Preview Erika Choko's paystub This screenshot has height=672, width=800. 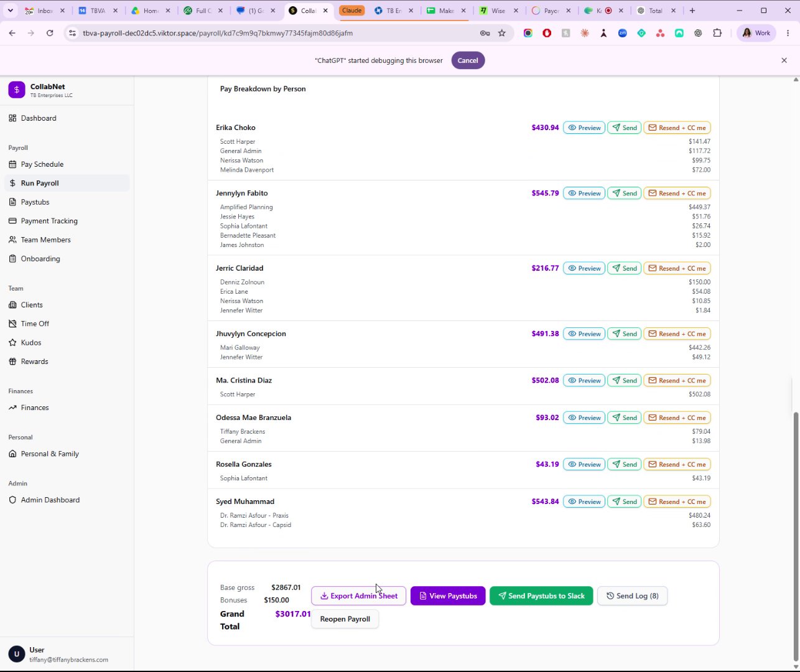point(584,128)
